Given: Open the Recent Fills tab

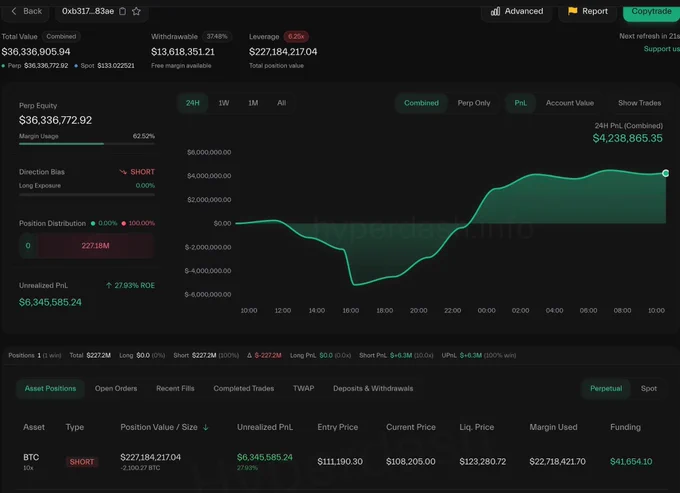Looking at the screenshot, I should [175, 389].
